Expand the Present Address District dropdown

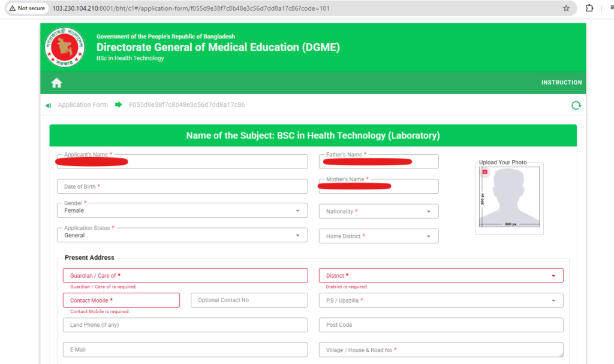441,276
